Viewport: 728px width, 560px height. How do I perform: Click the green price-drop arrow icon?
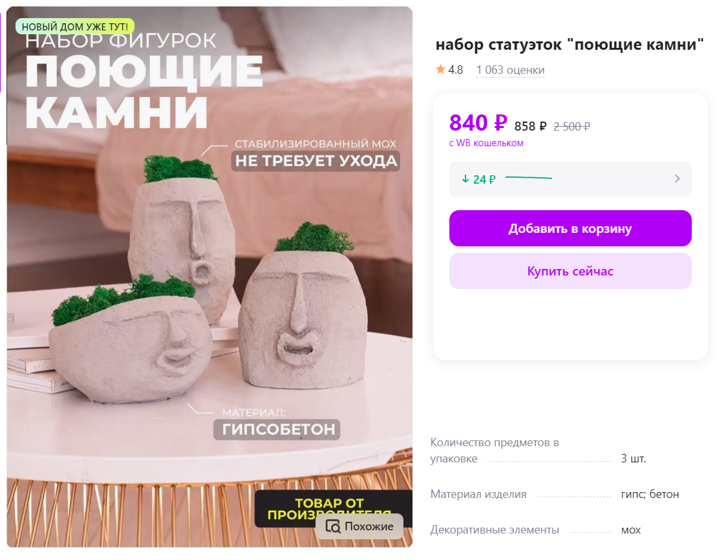coord(466,178)
